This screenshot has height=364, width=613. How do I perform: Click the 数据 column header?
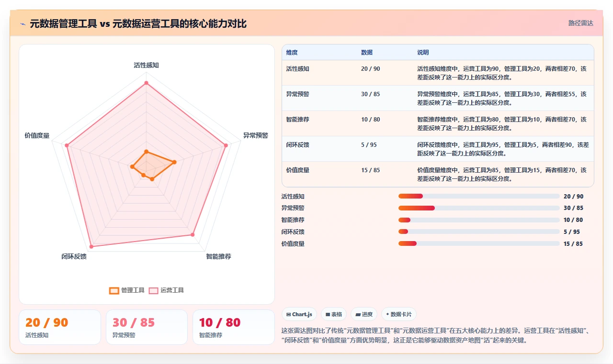point(367,53)
